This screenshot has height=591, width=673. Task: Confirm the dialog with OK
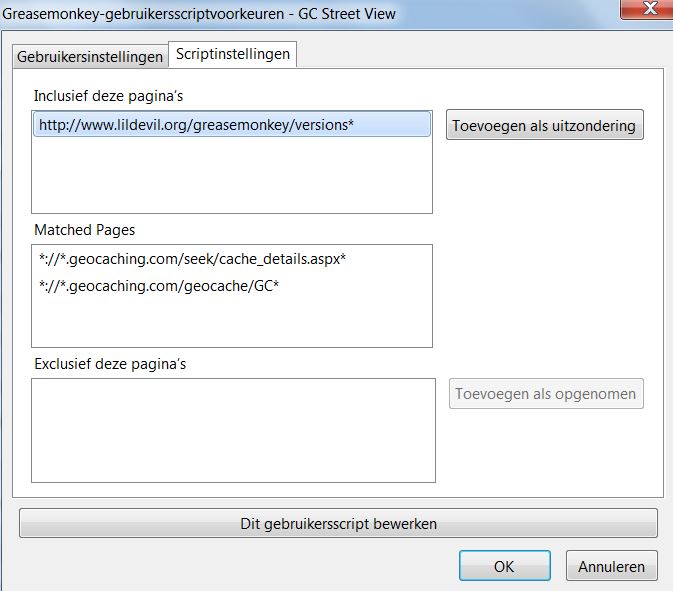(504, 566)
